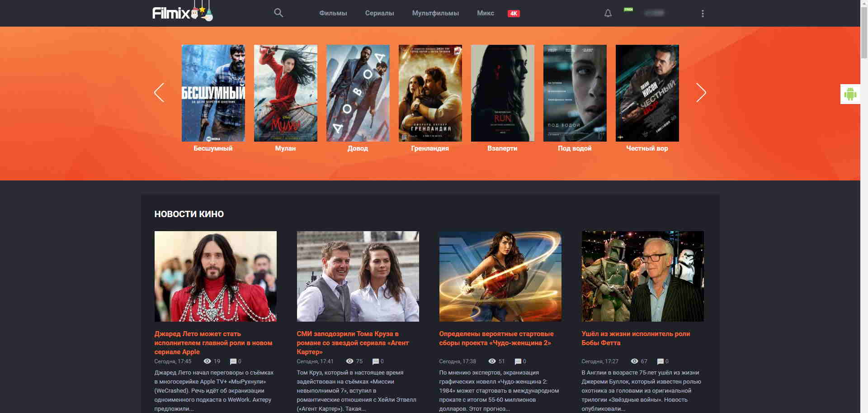Image resolution: width=868 pixels, height=413 pixels.
Task: Click the views eye icon under Чудо-женщина article
Action: click(x=492, y=361)
